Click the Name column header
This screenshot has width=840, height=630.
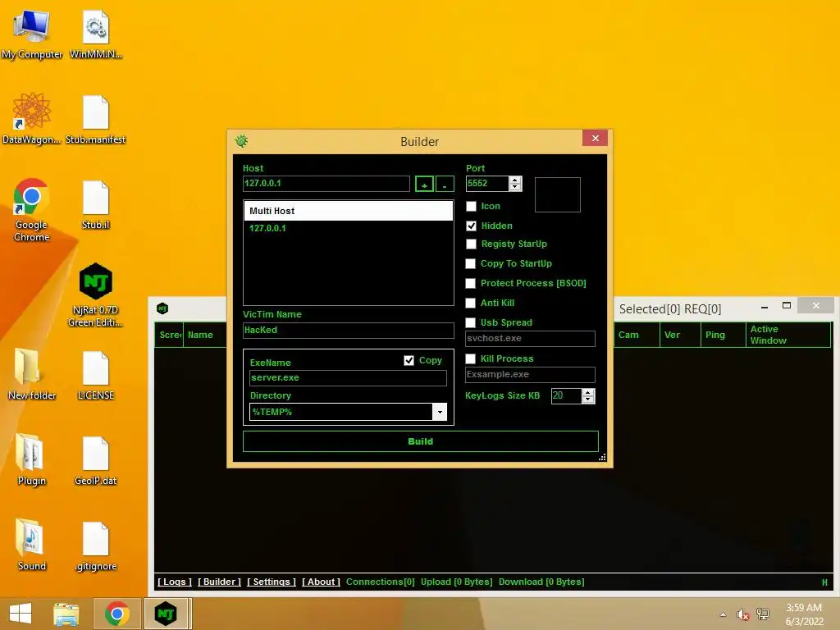[205, 335]
